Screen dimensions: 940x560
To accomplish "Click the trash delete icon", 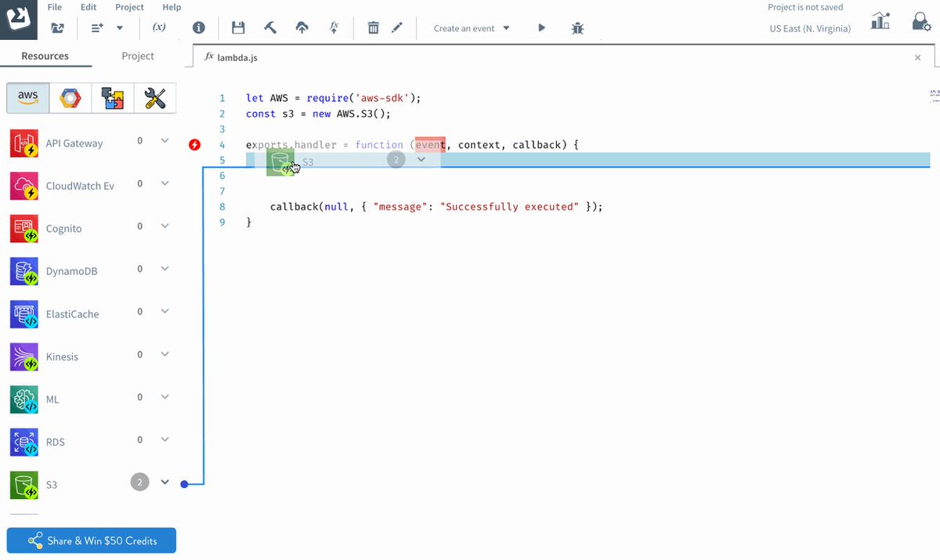I will (x=374, y=28).
